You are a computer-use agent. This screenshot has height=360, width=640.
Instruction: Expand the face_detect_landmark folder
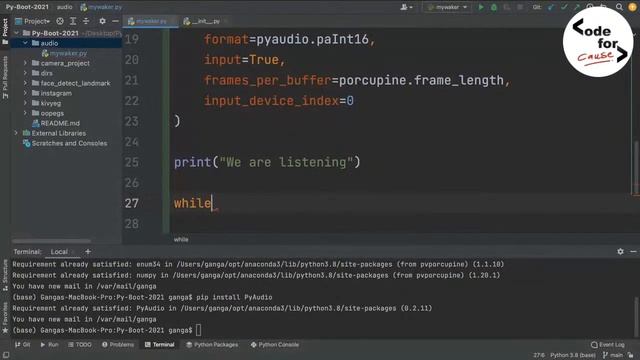pos(25,83)
